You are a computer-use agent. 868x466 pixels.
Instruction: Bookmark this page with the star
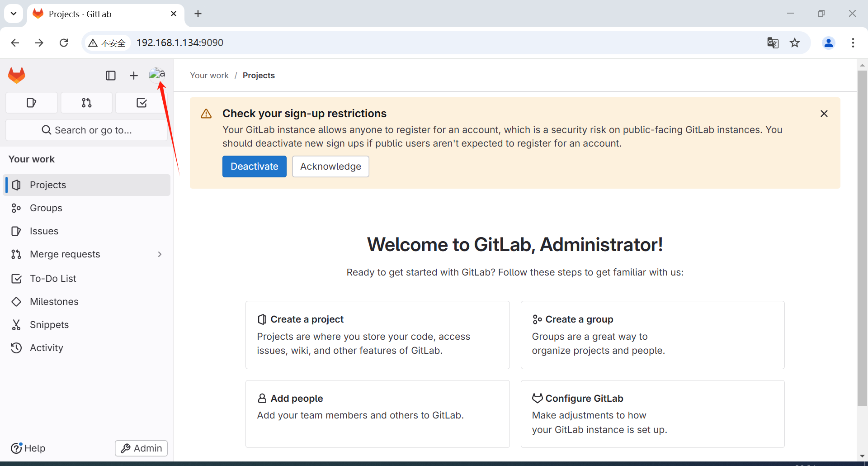pos(795,43)
